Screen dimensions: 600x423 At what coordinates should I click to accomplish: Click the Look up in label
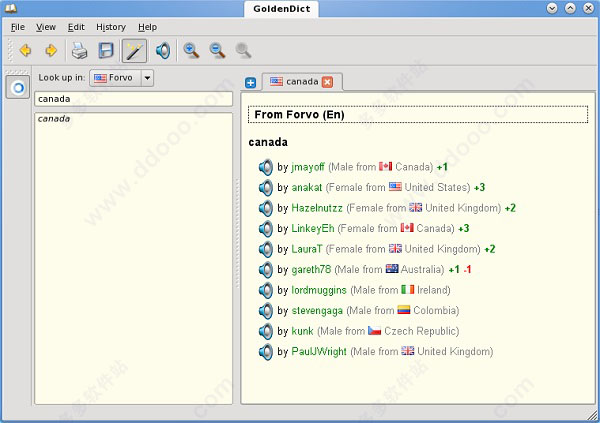click(62, 78)
